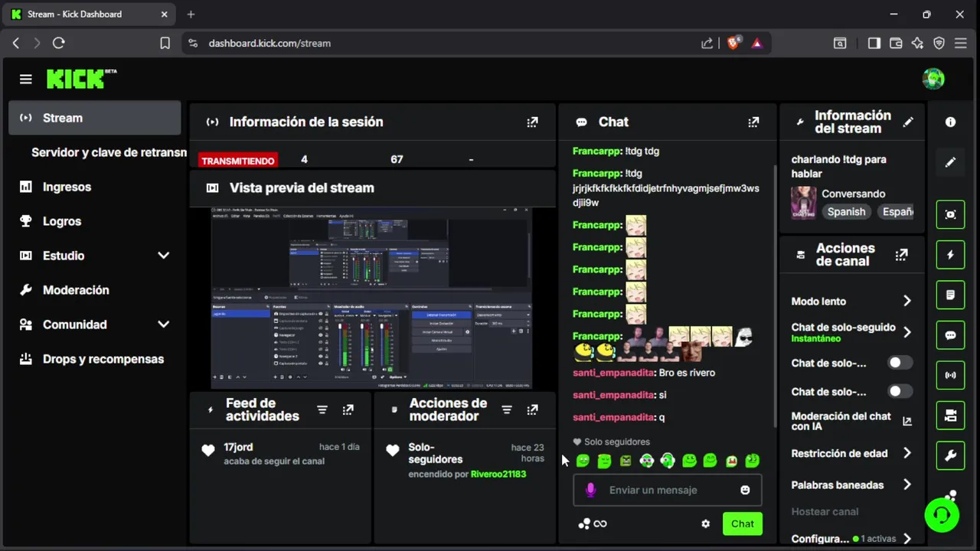Click the 17jord follower name
This screenshot has height=551, width=980.
click(x=238, y=447)
